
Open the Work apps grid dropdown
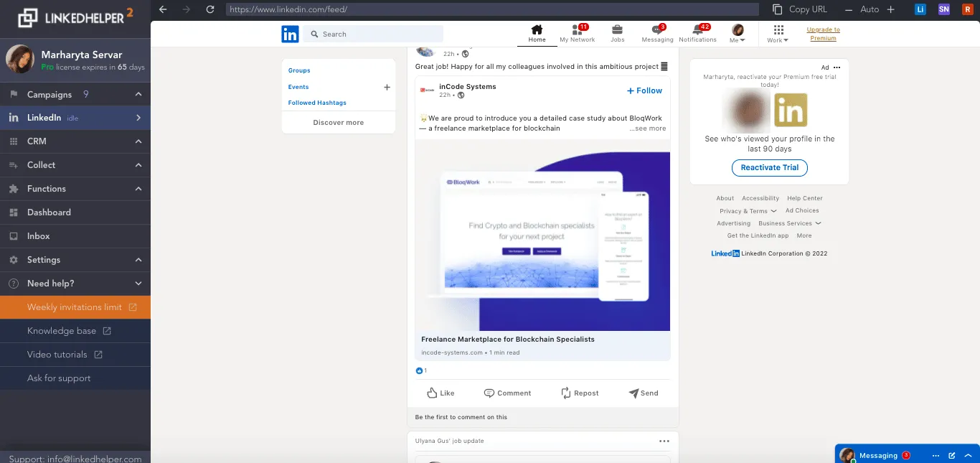778,34
